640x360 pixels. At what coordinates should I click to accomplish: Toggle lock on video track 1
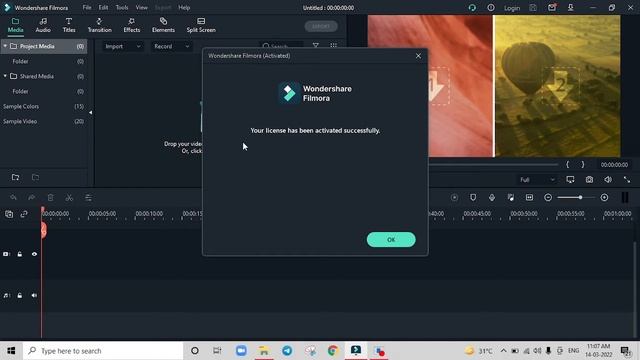(20, 254)
